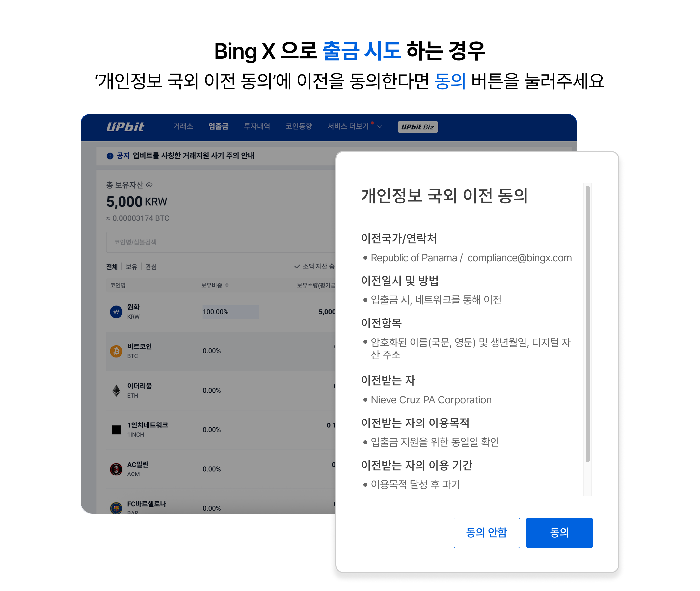This screenshot has width=700, height=591.
Task: Click the 동의 안함 button
Action: click(486, 533)
